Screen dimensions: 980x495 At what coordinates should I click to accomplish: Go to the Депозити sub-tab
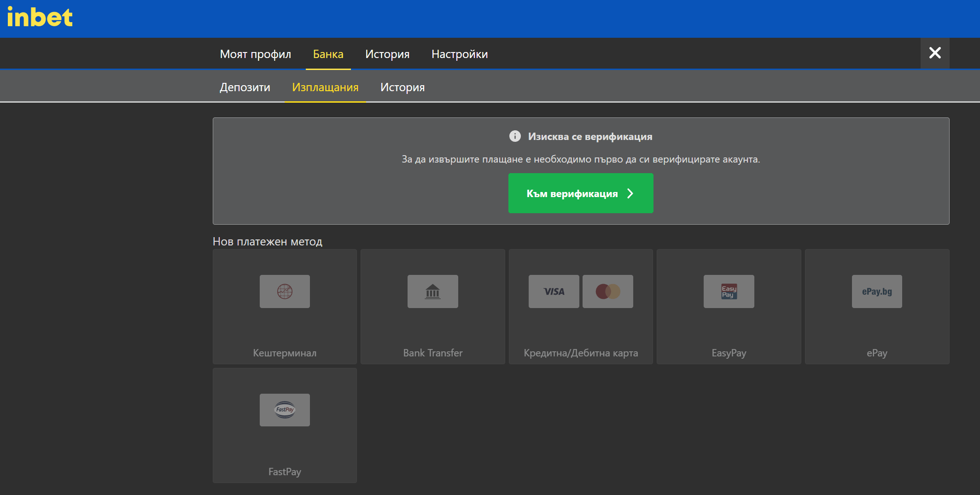(x=245, y=87)
